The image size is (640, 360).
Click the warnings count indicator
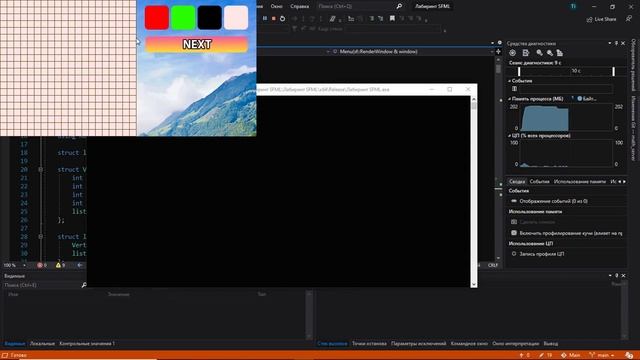(x=60, y=265)
